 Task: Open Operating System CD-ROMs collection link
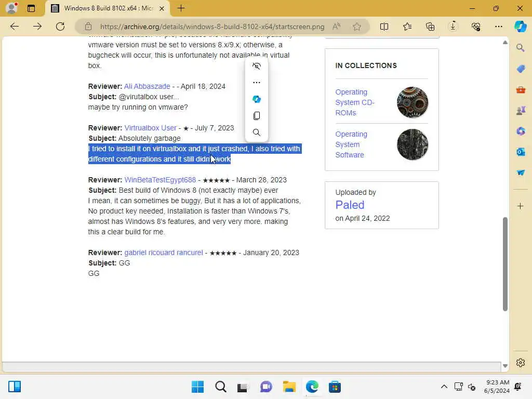[355, 102]
